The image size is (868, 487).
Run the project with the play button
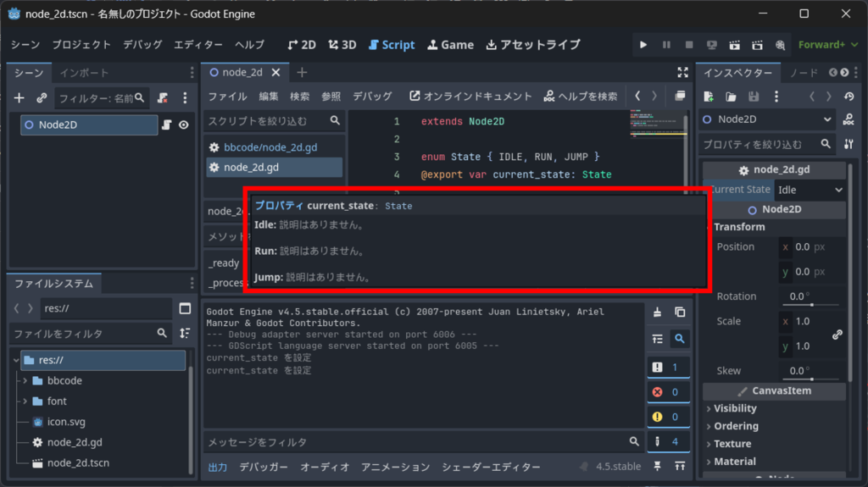(643, 45)
